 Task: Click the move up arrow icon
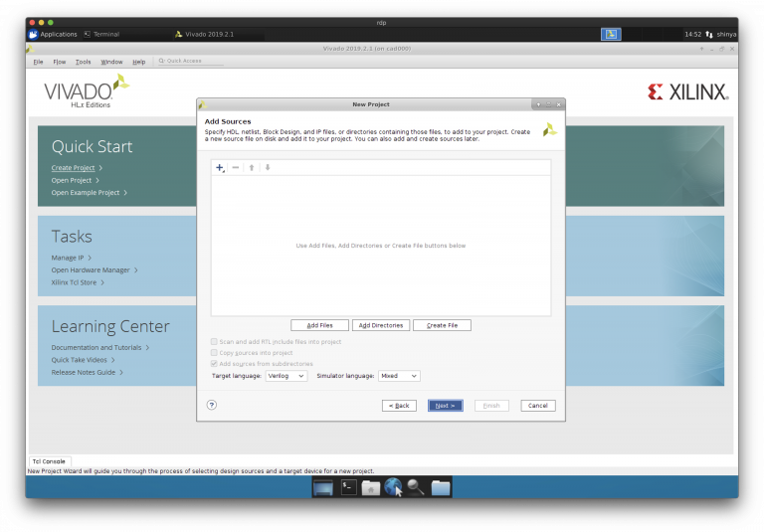(252, 168)
